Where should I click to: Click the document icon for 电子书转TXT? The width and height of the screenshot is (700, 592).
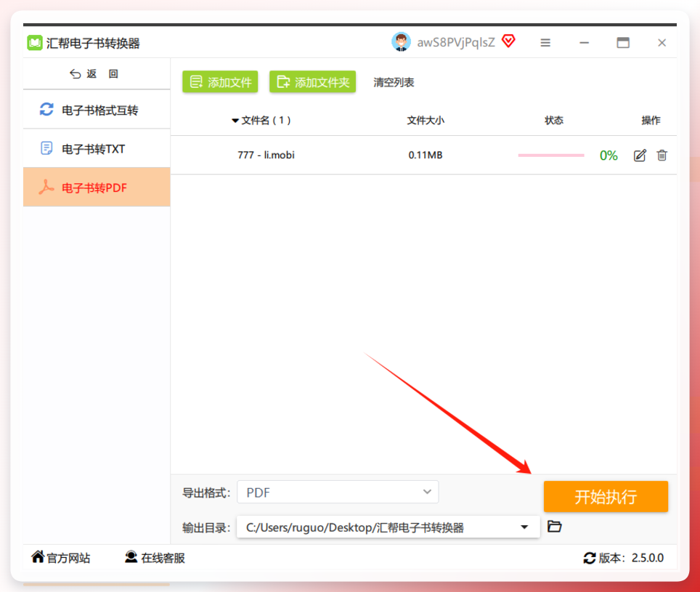[46, 148]
